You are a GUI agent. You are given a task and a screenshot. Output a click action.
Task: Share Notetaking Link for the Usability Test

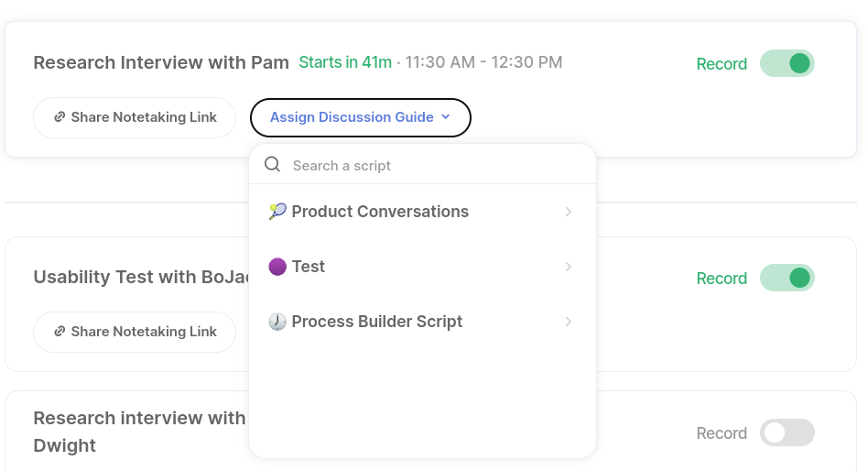135,332
